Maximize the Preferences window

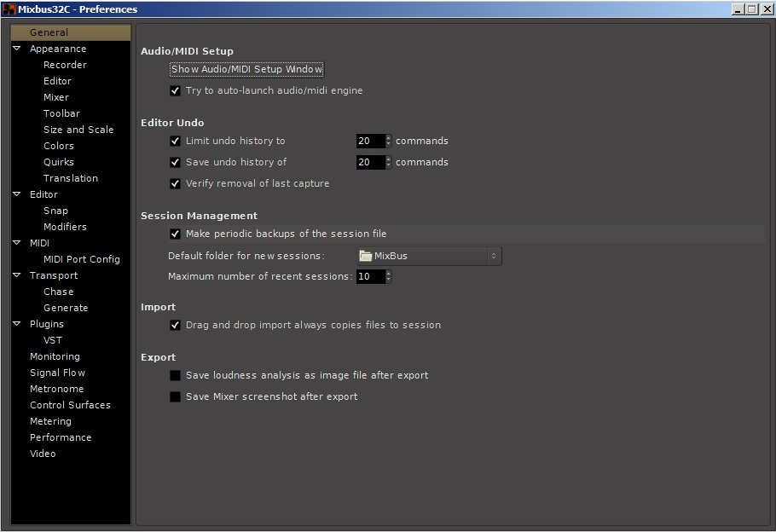click(x=752, y=9)
